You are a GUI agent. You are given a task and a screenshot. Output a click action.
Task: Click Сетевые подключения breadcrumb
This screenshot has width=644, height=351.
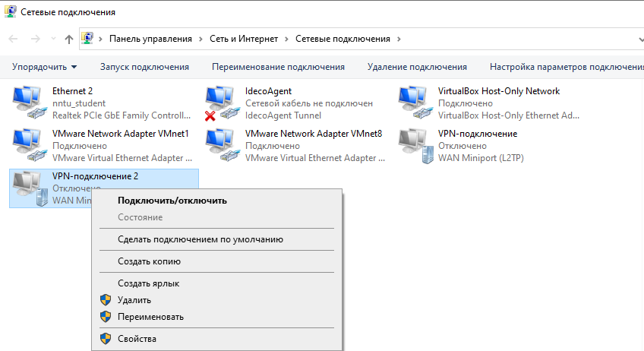[343, 39]
